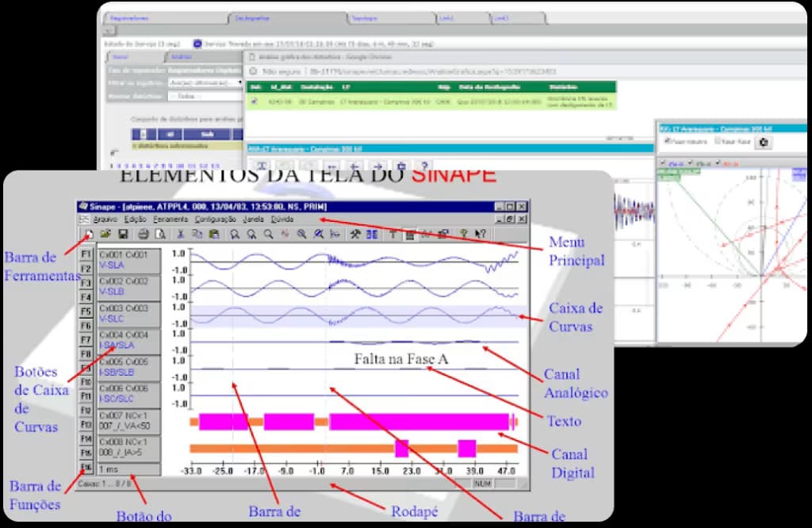The image size is (812, 528).
Task: Click the New file icon in Sinape toolbar
Action: point(89,235)
